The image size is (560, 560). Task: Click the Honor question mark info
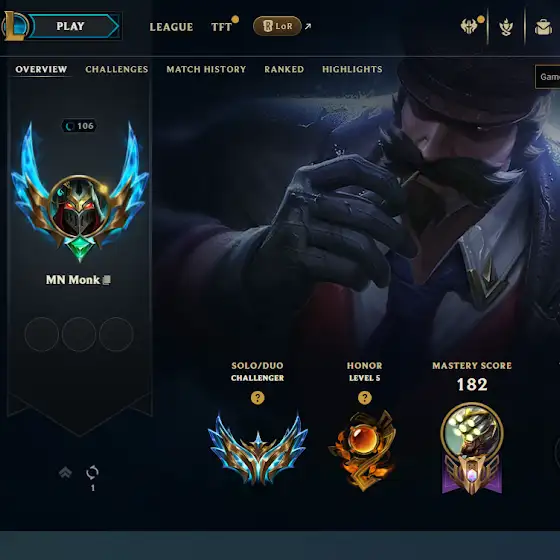[x=364, y=398]
